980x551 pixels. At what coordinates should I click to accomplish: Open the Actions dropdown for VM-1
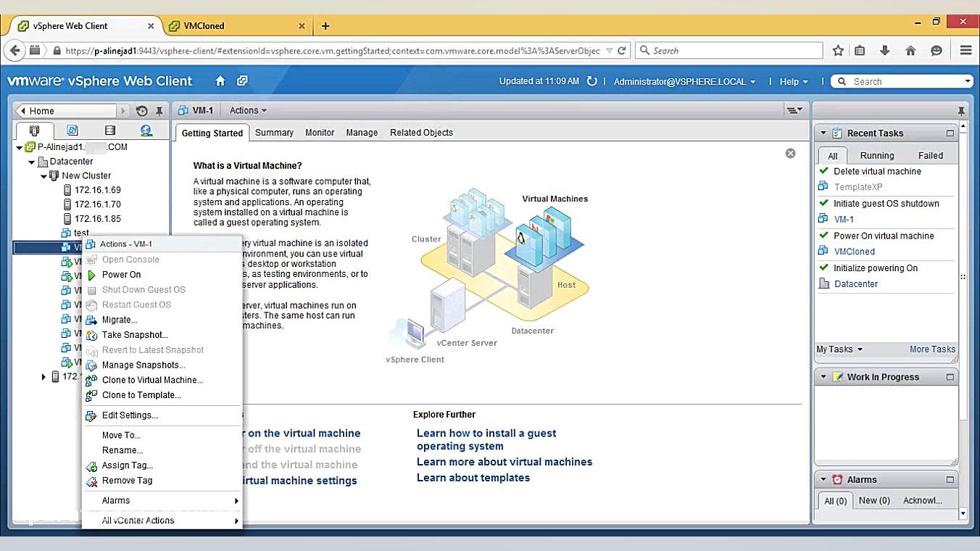[x=246, y=110]
